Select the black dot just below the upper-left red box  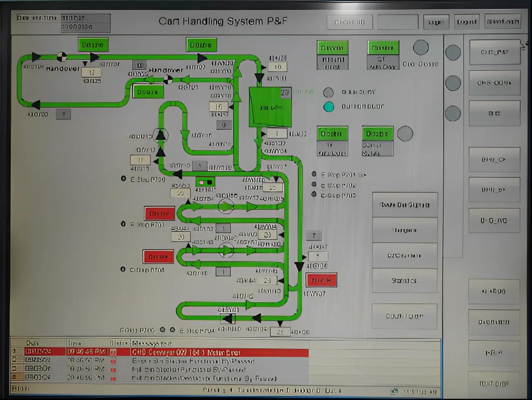123,224
